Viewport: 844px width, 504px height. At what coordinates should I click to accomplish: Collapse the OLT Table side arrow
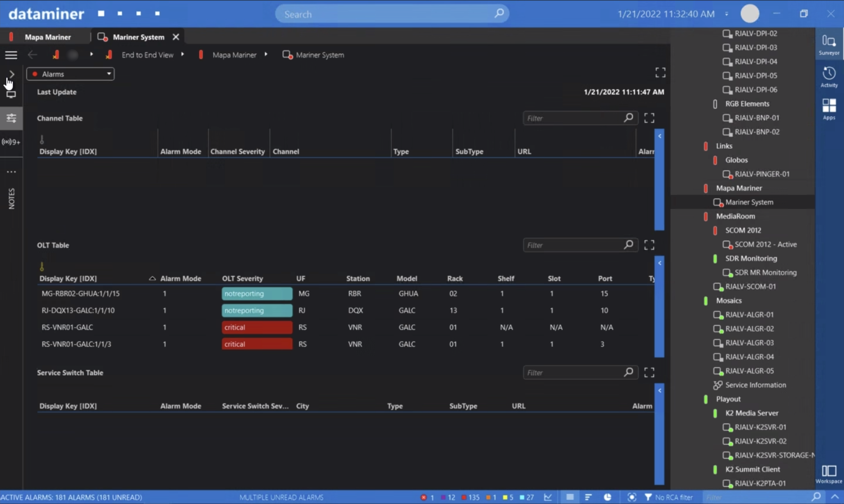click(x=659, y=263)
